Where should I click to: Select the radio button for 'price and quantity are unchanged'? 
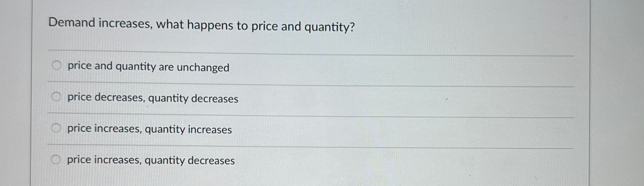point(56,66)
